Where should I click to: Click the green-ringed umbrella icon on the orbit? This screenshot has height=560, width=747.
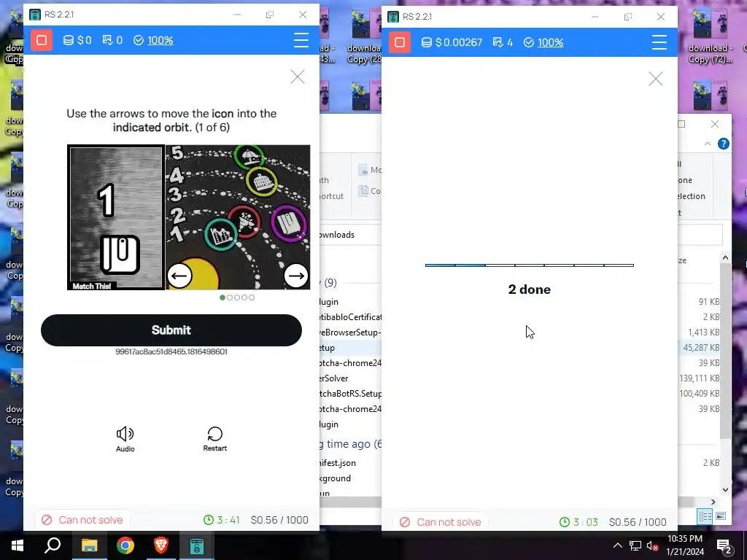pos(249,156)
